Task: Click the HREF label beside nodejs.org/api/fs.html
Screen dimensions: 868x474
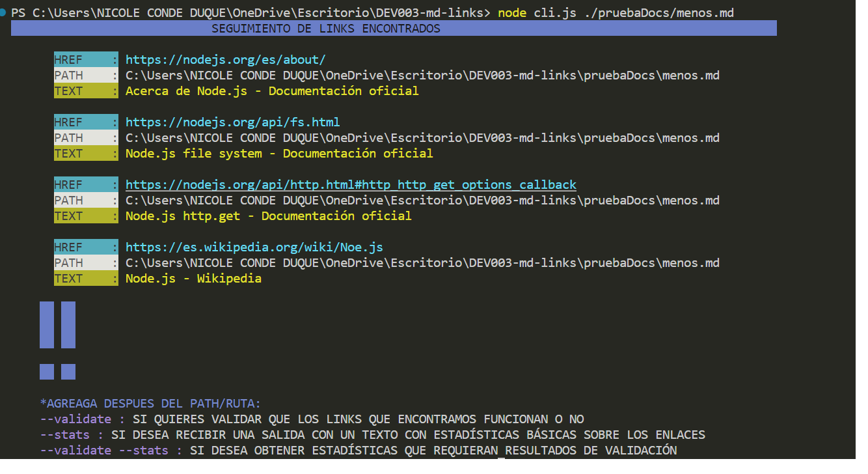Action: click(x=86, y=122)
